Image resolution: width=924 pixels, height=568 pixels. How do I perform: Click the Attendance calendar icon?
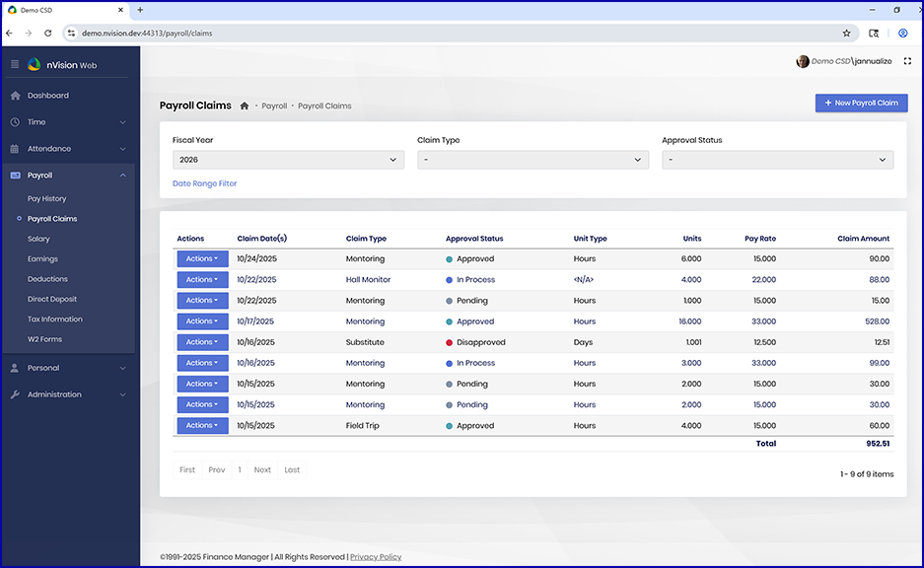tap(15, 149)
